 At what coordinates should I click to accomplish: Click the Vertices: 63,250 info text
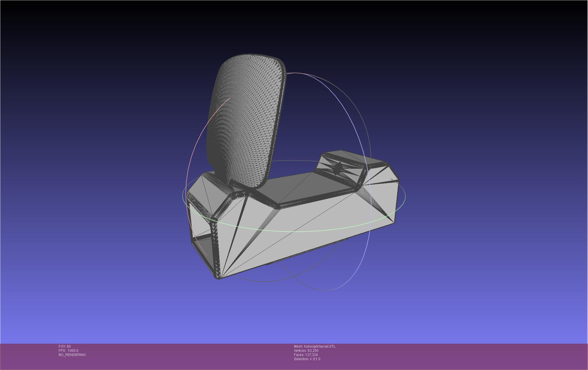(306, 351)
